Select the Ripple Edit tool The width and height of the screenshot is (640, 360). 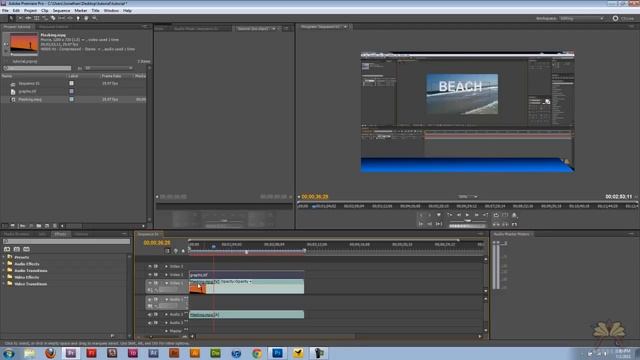[x=28, y=18]
